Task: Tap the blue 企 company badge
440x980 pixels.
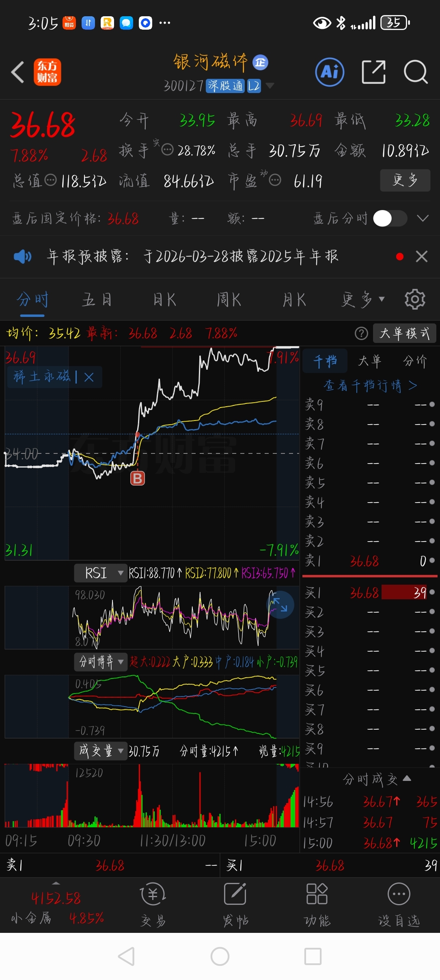Action: [x=260, y=62]
